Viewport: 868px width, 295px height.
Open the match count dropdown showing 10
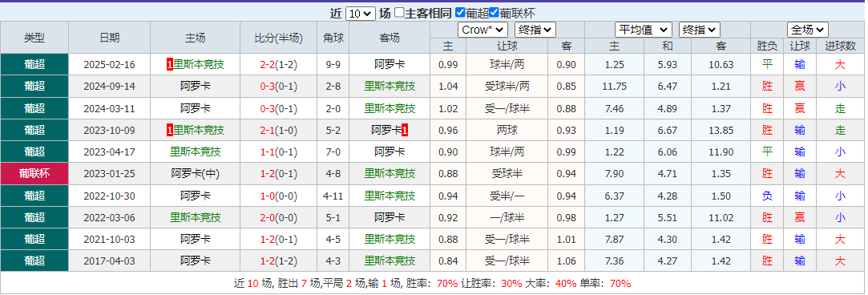point(361,14)
